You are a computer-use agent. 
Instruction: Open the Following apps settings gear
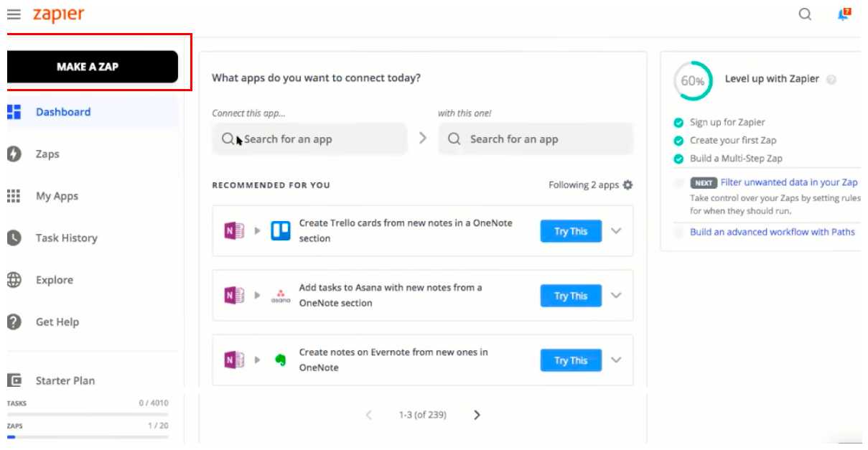627,184
